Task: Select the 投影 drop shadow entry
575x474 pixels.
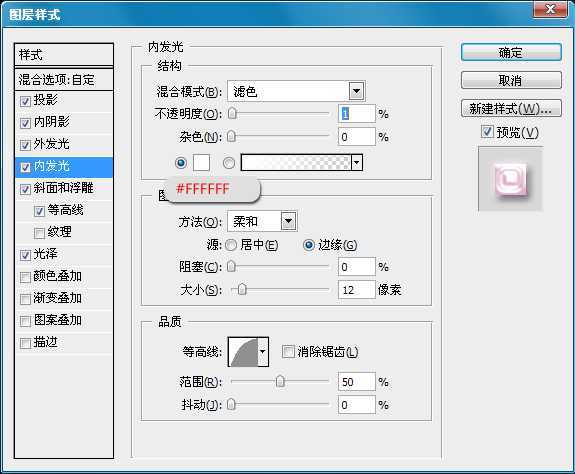Action: [45, 100]
